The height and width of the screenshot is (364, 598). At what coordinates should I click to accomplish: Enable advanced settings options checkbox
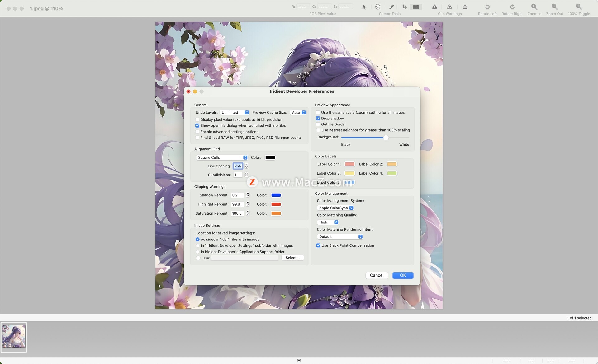click(x=197, y=132)
